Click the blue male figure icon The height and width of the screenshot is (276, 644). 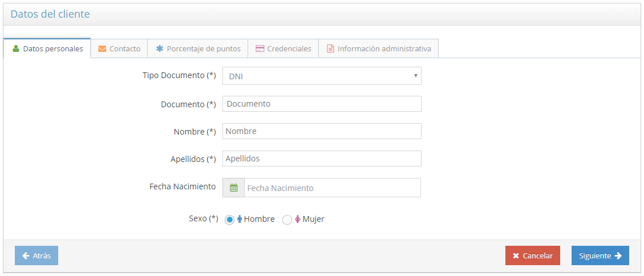[x=240, y=219]
